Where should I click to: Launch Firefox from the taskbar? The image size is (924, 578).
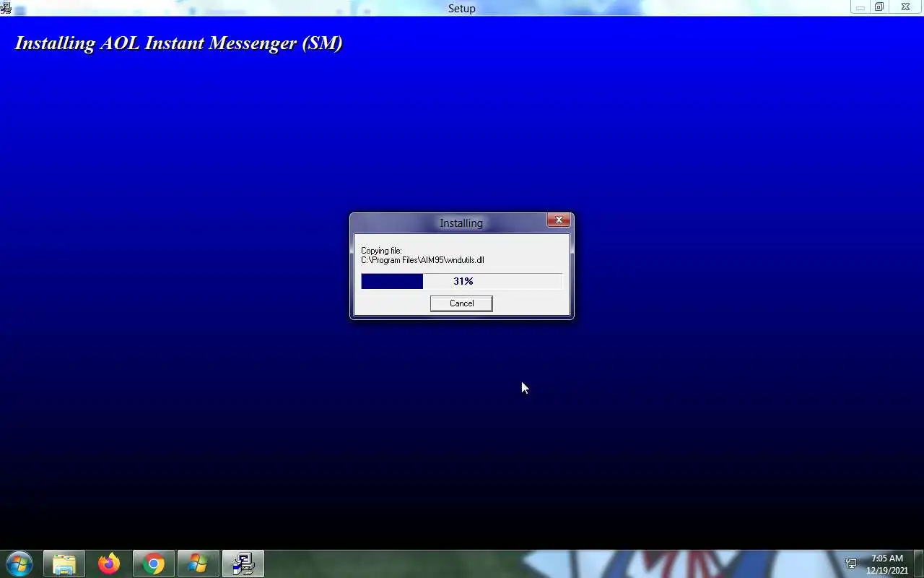click(x=109, y=564)
